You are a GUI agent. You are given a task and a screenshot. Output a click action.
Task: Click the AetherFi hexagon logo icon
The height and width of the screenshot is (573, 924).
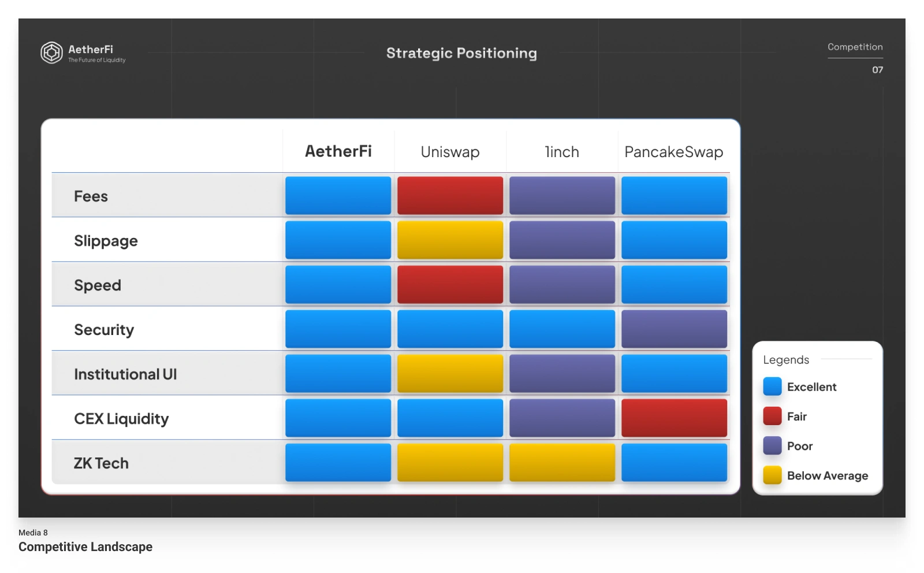(x=51, y=53)
